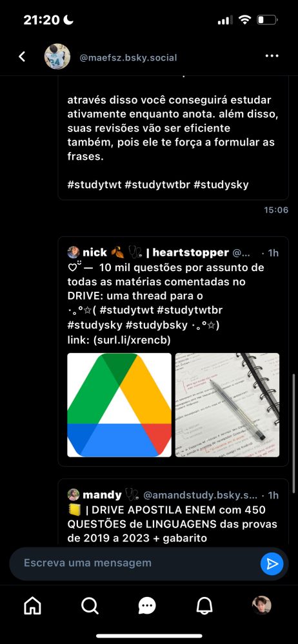Open the Google Drive logo image

(119, 405)
